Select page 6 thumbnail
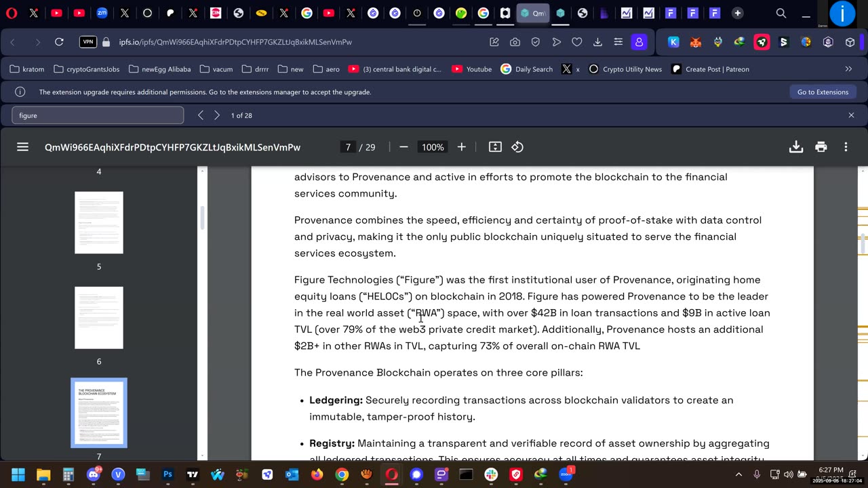Viewport: 868px width, 488px height. [99, 318]
